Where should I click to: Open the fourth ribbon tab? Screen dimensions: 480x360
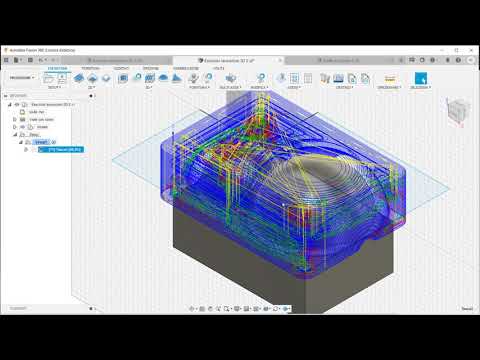151,68
